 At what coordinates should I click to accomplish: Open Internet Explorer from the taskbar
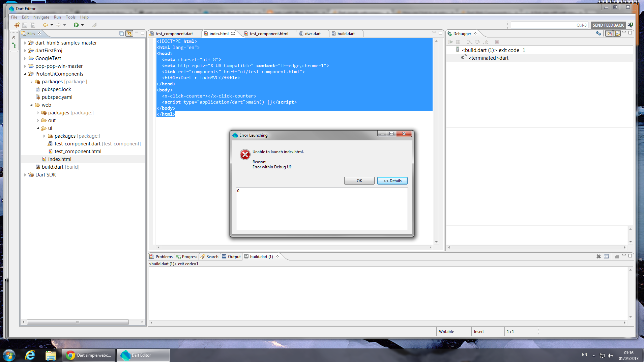pyautogui.click(x=30, y=355)
